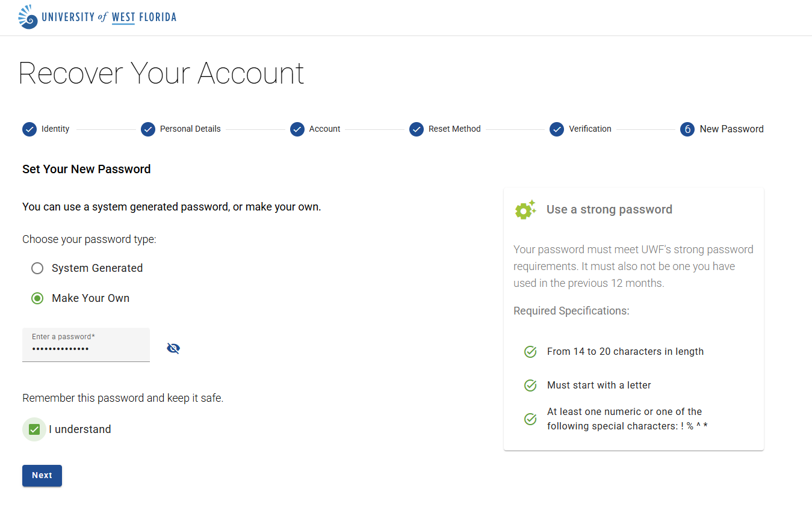Viewport: 812px width, 516px height.
Task: Uncheck the I understand checkbox
Action: pos(34,429)
